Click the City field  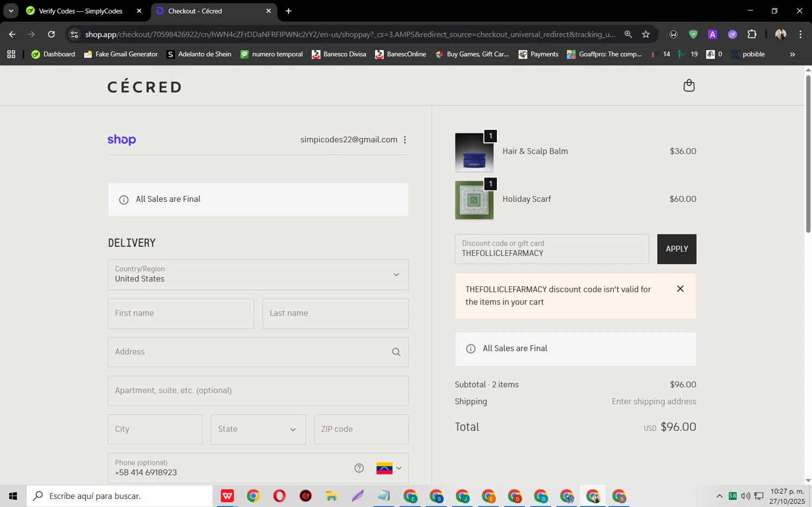pyautogui.click(x=155, y=430)
